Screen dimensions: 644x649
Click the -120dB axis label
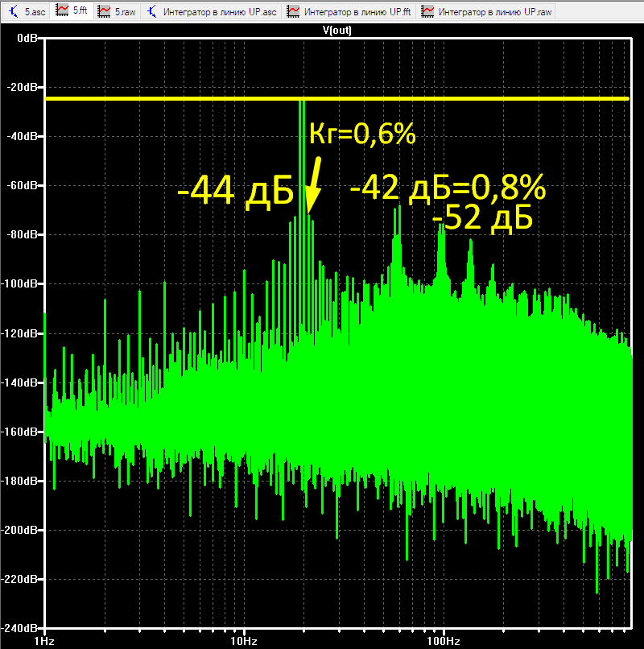tap(19, 333)
